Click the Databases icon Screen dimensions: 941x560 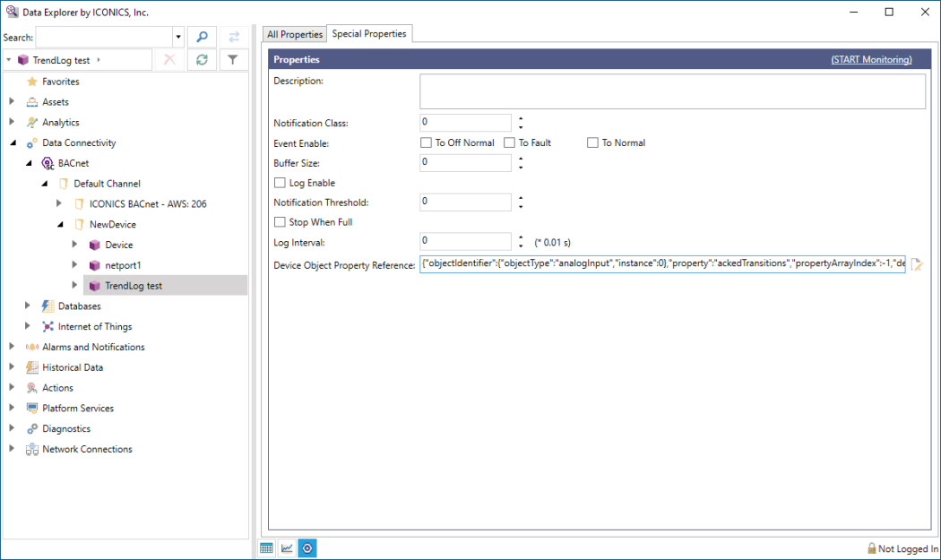pos(48,306)
